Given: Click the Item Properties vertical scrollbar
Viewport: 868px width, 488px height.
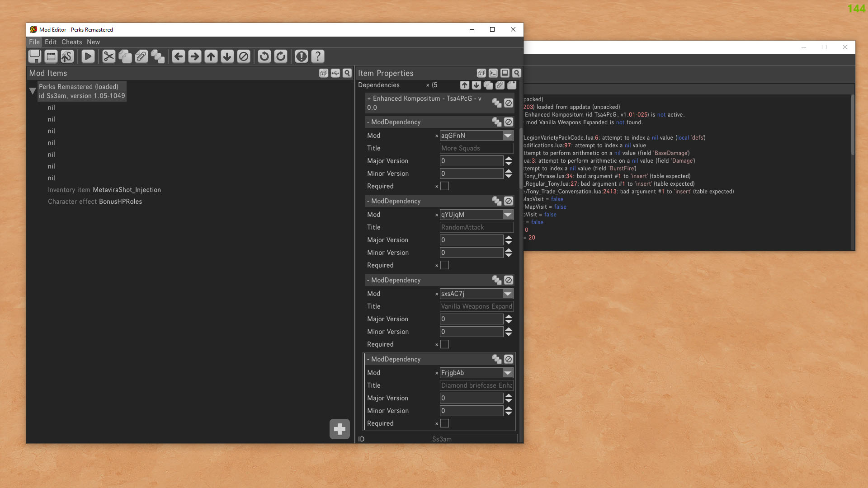Looking at the screenshot, I should click(521, 158).
